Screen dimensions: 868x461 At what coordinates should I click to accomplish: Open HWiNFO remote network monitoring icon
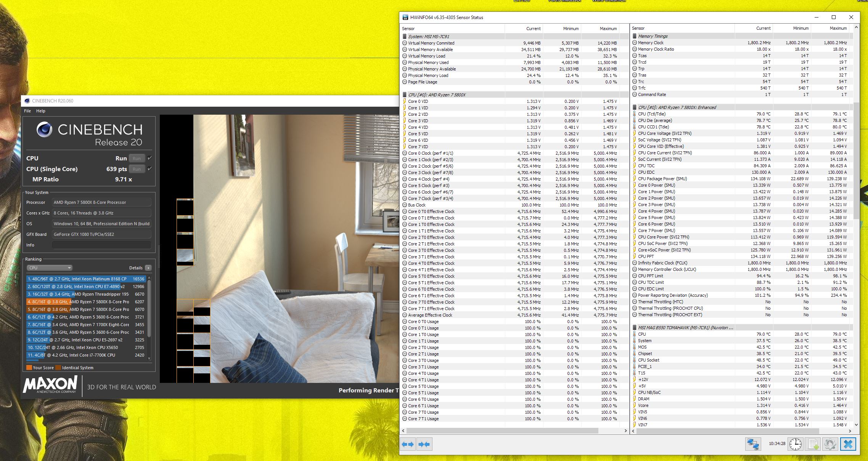click(753, 444)
